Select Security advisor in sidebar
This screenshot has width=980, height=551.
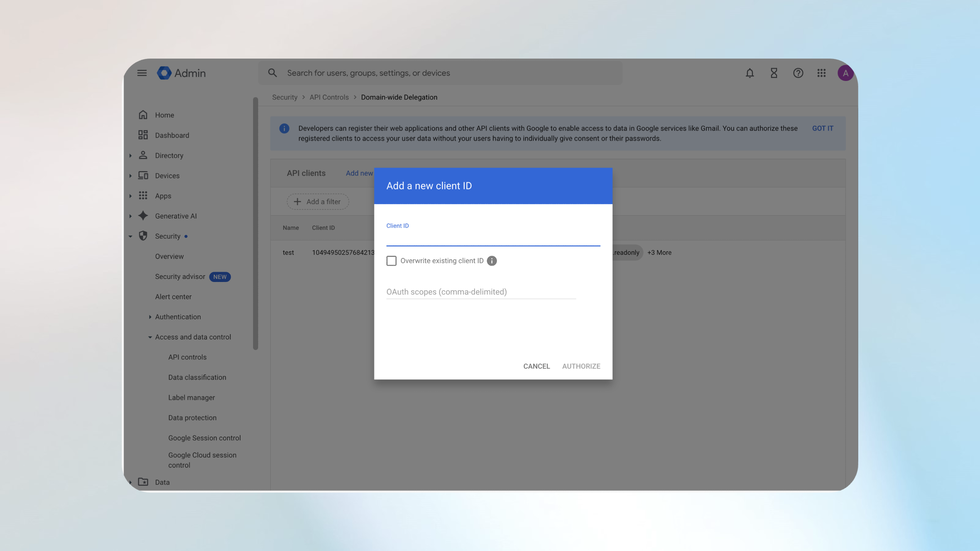coord(180,277)
